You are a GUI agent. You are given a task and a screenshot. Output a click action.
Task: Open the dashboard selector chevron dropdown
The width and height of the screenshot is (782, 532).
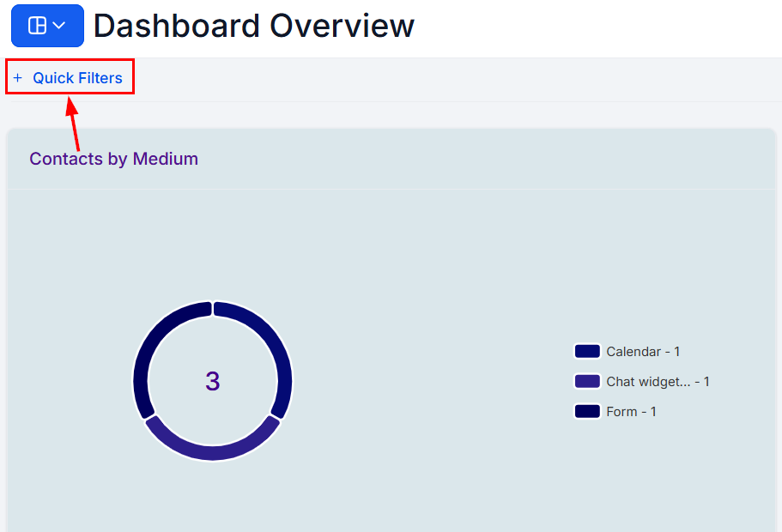[x=60, y=25]
